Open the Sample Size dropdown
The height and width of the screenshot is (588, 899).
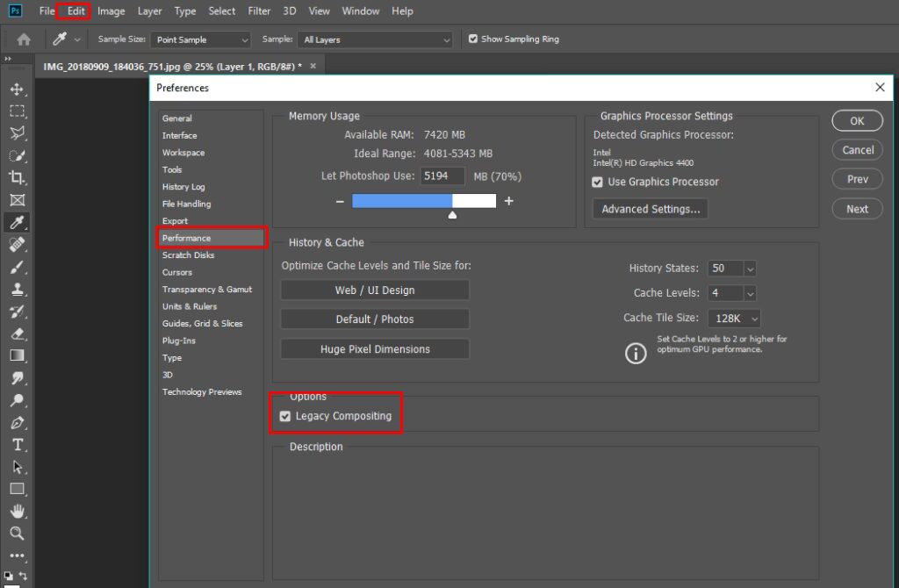201,40
